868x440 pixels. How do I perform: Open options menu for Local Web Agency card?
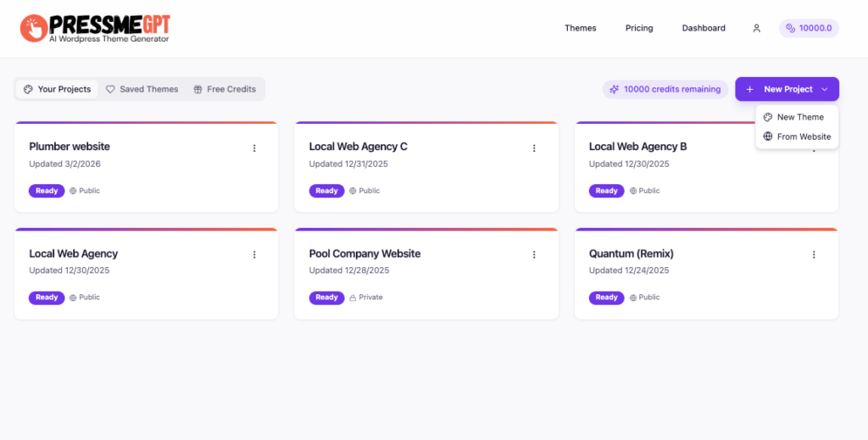(x=254, y=254)
